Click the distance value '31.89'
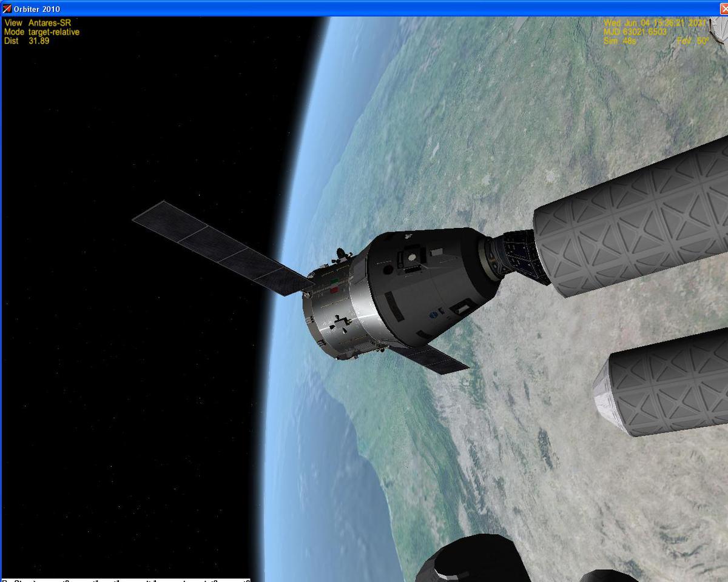This screenshot has height=582, width=728. pos(39,41)
